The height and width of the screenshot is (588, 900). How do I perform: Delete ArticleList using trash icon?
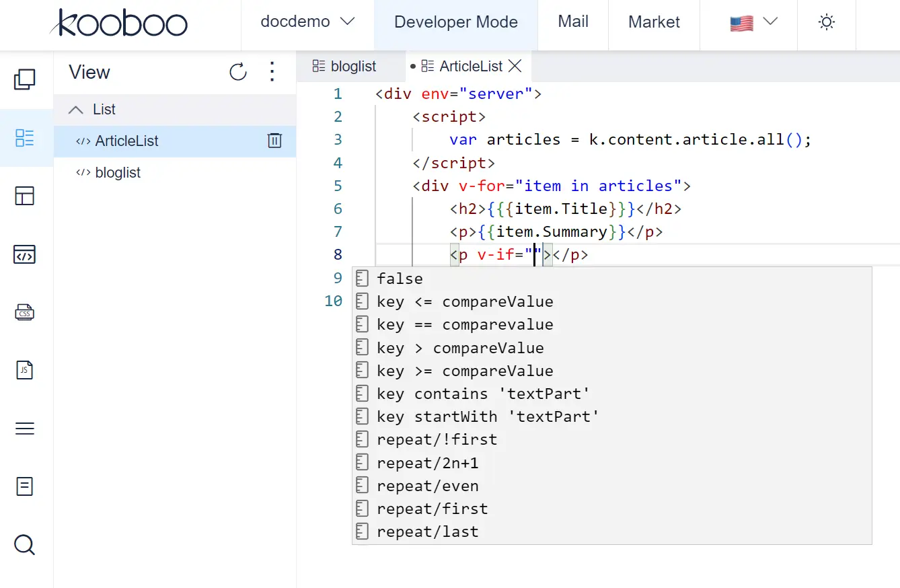(x=274, y=141)
